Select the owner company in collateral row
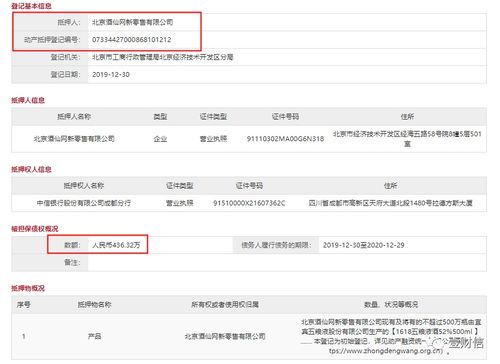This screenshot has width=500, height=364. coord(225,336)
